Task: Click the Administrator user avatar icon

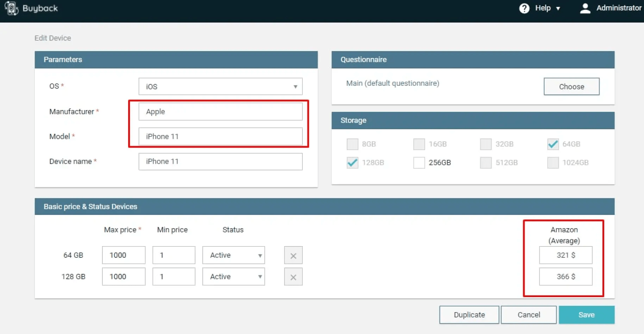Action: [x=585, y=8]
